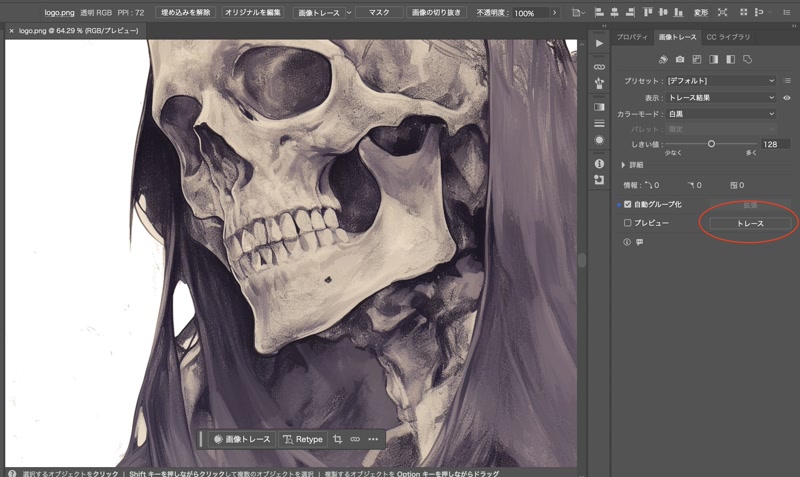Image resolution: width=800 pixels, height=477 pixels.
Task: Click the circled i tips icon in trace panel
Action: click(x=627, y=242)
